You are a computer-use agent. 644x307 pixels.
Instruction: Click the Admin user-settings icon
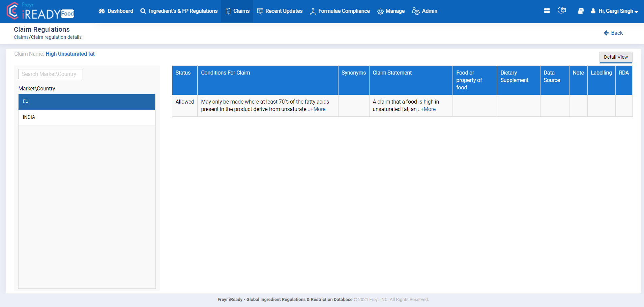(x=415, y=11)
